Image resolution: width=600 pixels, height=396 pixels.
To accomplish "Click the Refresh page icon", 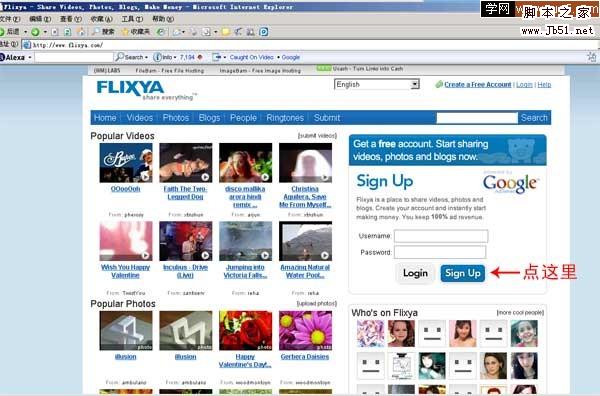I will pyautogui.click(x=67, y=32).
